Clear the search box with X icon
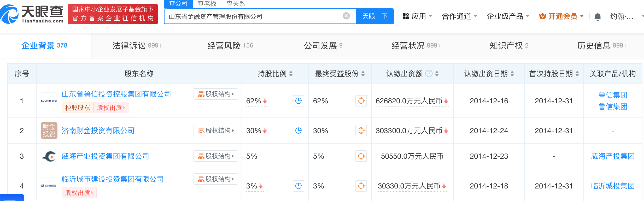644x201 pixels. pyautogui.click(x=346, y=16)
